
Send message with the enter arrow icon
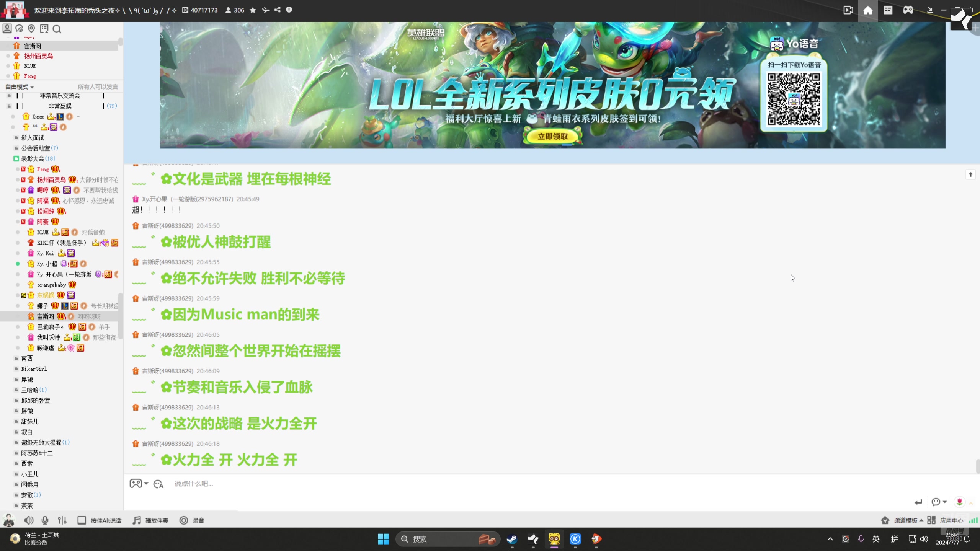[x=918, y=502]
